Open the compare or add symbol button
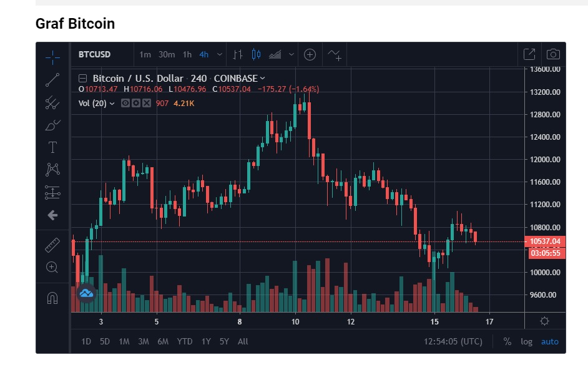588x365 pixels. coord(310,54)
